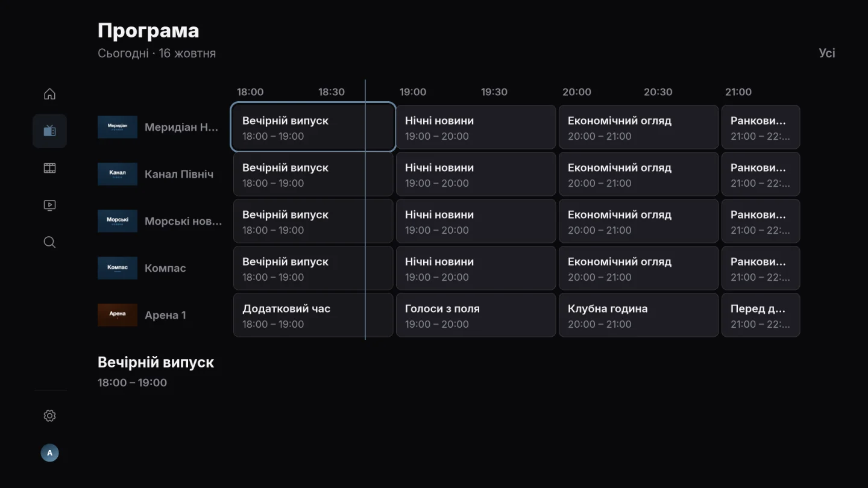Open Додатковий час program card
The width and height of the screenshot is (868, 488).
tap(313, 315)
